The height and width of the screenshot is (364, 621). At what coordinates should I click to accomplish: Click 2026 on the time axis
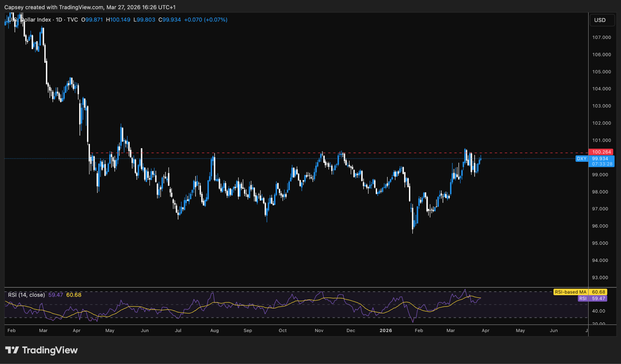click(x=386, y=331)
